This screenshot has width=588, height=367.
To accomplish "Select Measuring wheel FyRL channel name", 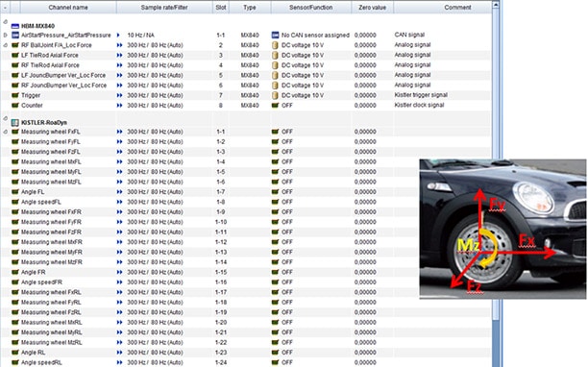I will pyautogui.click(x=51, y=302).
